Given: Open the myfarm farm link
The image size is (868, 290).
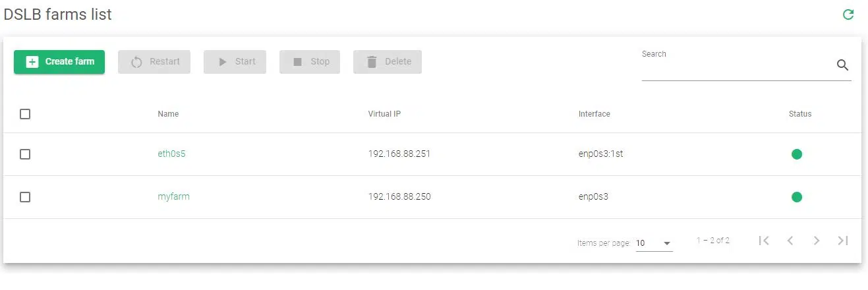Looking at the screenshot, I should (173, 196).
